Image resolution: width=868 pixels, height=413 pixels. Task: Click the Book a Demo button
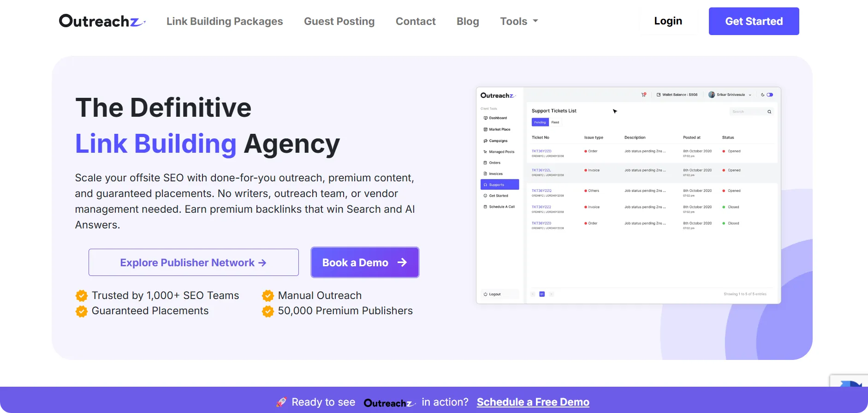coord(365,263)
